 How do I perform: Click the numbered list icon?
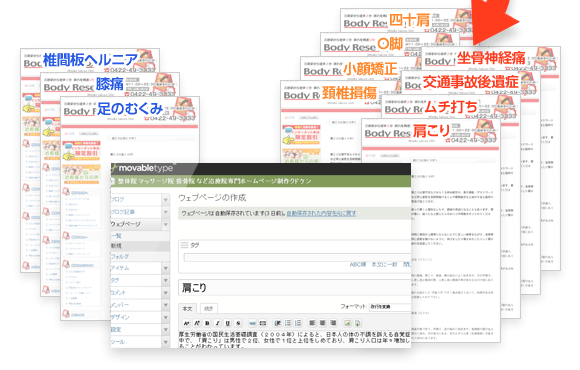click(298, 323)
